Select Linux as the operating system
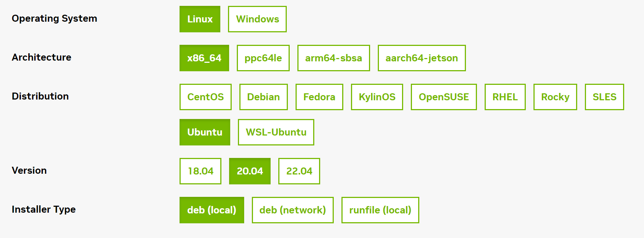 (x=200, y=19)
